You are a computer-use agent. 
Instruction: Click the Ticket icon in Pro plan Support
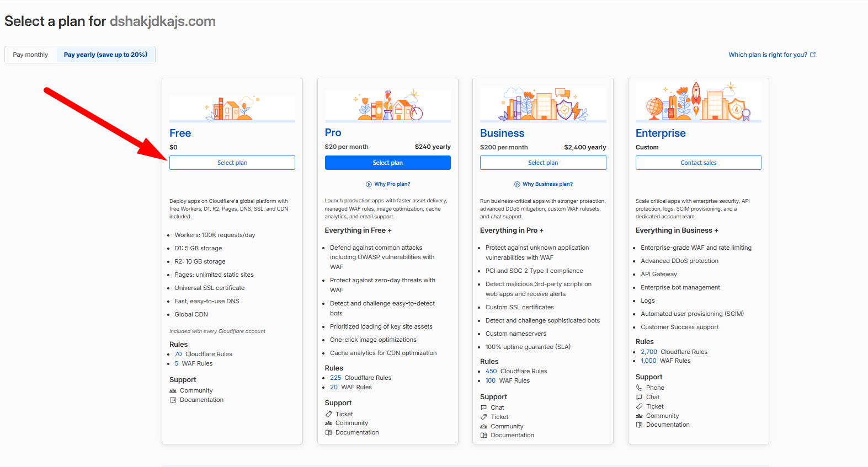click(x=329, y=414)
